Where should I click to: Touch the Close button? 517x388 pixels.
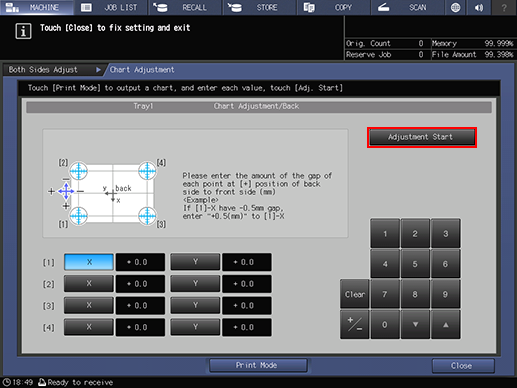(463, 366)
